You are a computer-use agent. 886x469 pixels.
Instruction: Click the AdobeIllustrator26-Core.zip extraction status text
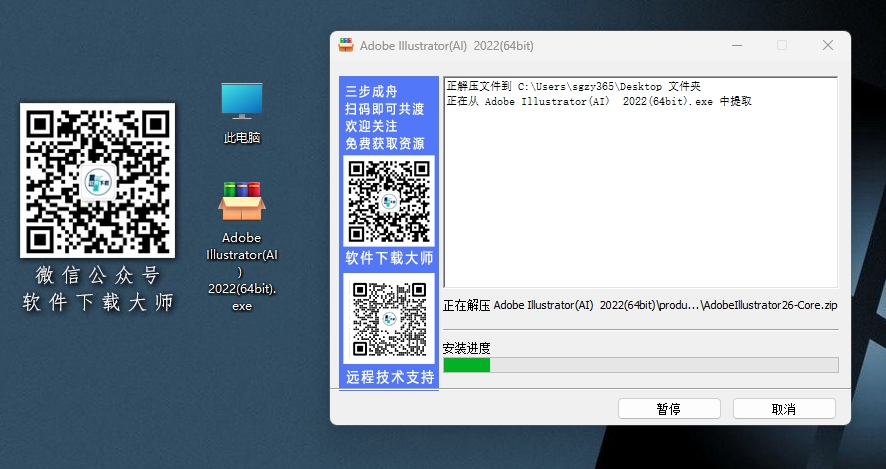tap(640, 305)
